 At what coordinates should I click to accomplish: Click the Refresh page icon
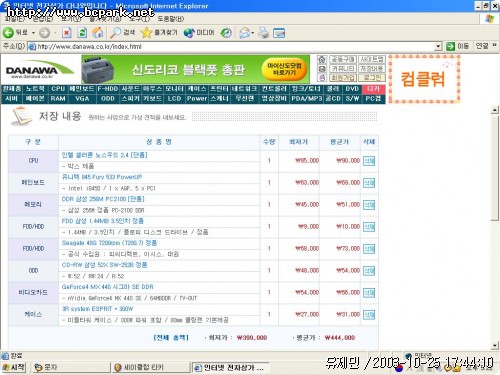tap(82, 33)
